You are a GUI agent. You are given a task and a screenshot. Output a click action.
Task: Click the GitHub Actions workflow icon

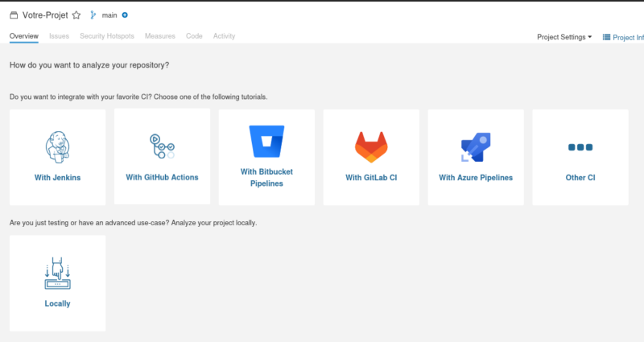tap(162, 146)
